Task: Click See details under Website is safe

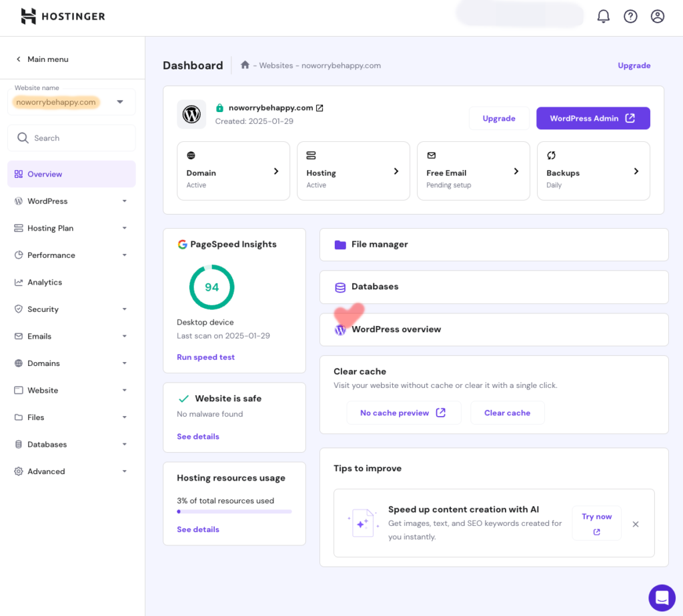Action: point(197,436)
